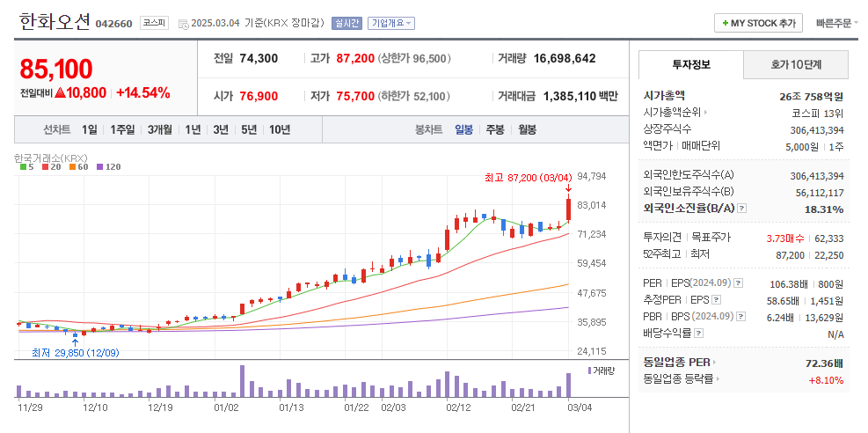The image size is (868, 433).
Task: Click the 외국인보유주식수 value 56,112,117
Action: pyautogui.click(x=820, y=193)
